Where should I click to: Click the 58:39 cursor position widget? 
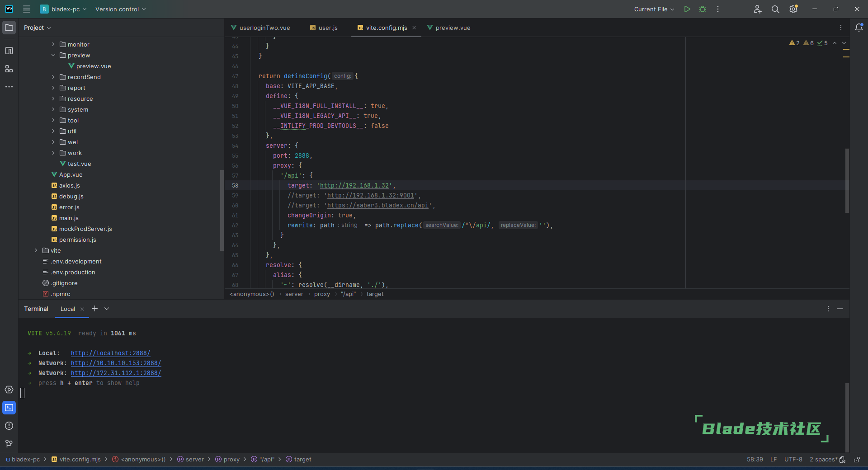755,460
